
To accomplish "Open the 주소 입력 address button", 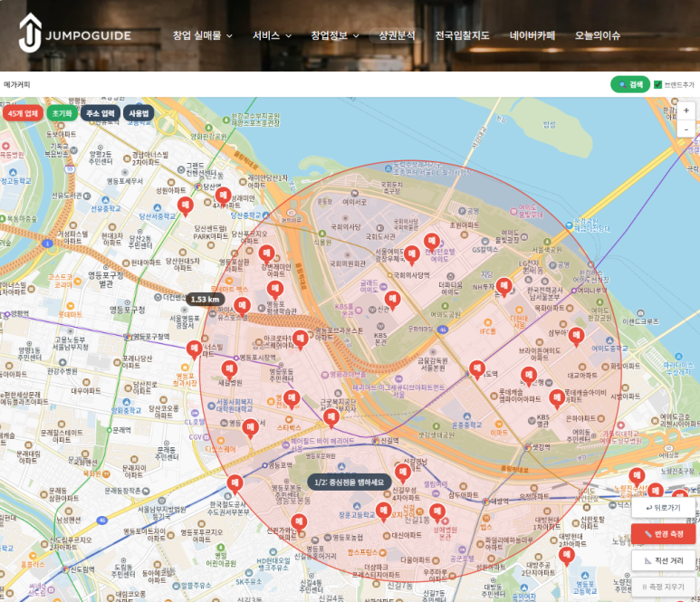I will point(101,113).
